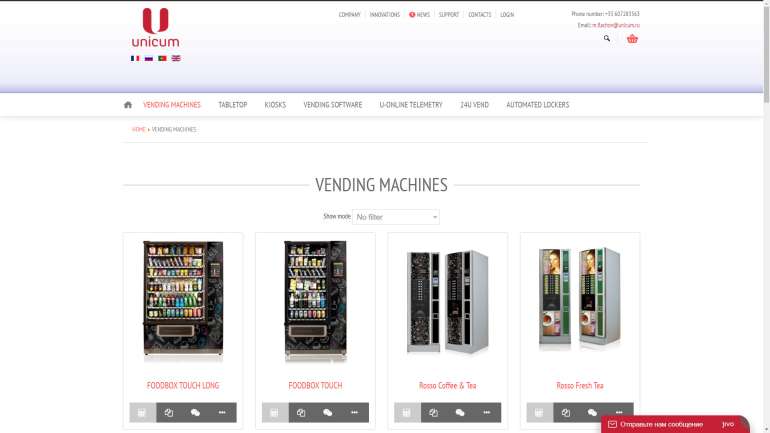770x433 pixels.
Task: Switch language to the Russian flag
Action: tap(149, 58)
